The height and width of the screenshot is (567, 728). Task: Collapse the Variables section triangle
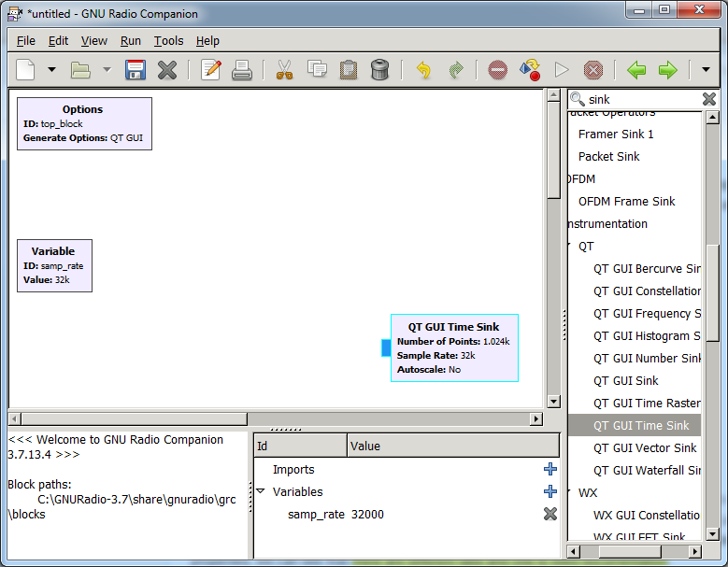click(x=261, y=491)
